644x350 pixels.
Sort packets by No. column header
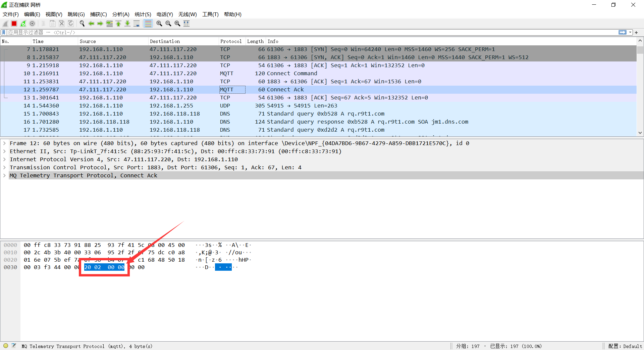click(16, 41)
